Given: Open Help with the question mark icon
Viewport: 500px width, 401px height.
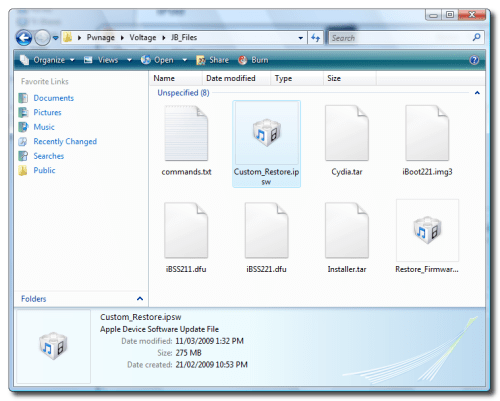Looking at the screenshot, I should [x=474, y=60].
